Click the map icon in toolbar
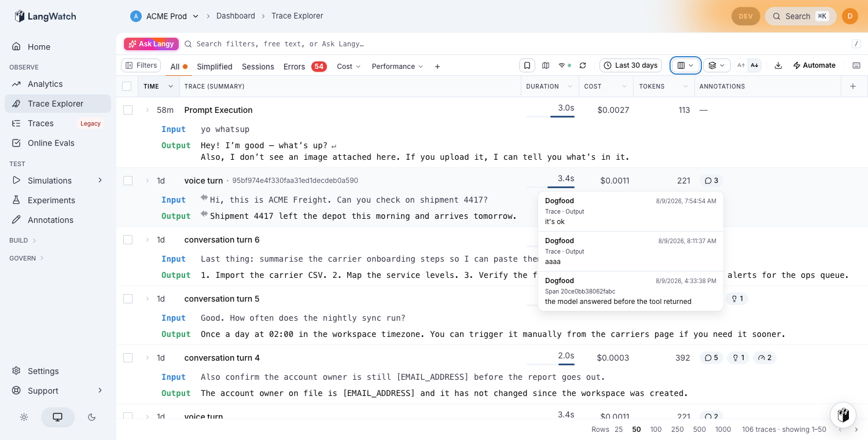The height and width of the screenshot is (440, 868). pyautogui.click(x=546, y=65)
